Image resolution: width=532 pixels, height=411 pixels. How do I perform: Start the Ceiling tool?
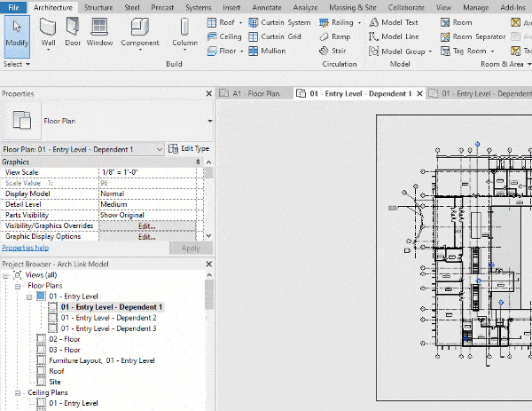(x=224, y=36)
